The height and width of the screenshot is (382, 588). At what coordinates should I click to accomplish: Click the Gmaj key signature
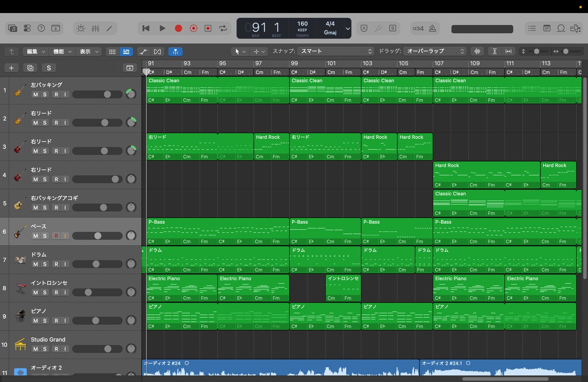(330, 33)
